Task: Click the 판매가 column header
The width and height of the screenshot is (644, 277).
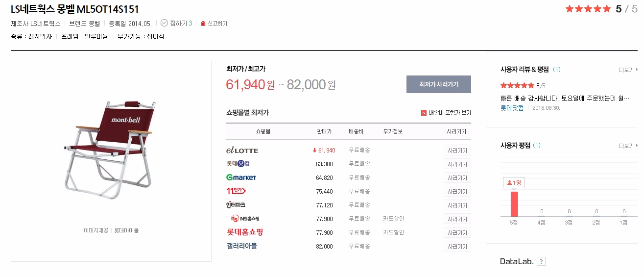Action: coord(324,132)
